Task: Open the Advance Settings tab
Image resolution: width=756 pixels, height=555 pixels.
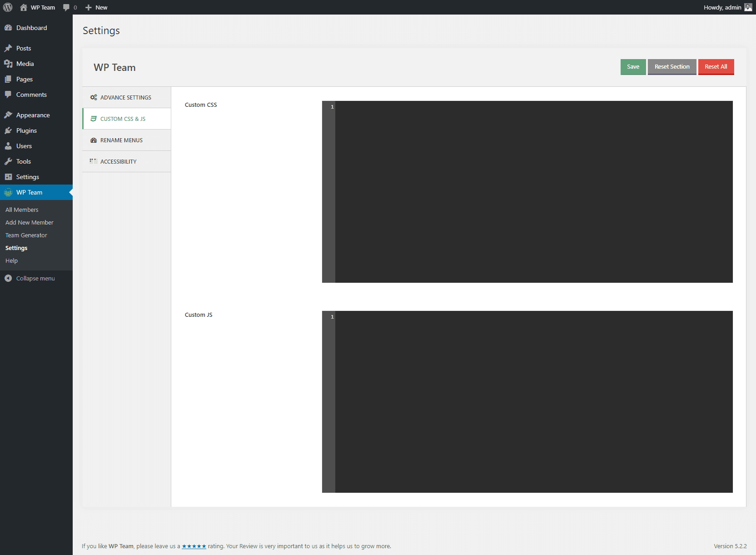Action: (126, 97)
